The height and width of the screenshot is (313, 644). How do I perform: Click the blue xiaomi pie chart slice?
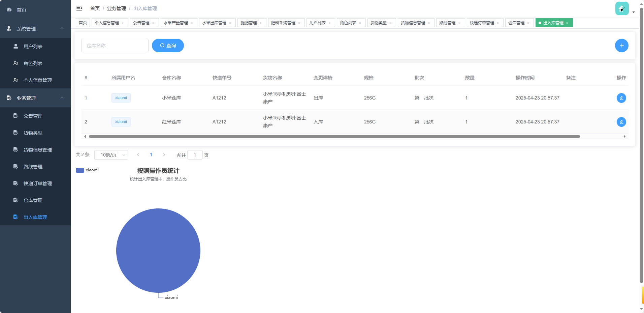click(x=158, y=250)
